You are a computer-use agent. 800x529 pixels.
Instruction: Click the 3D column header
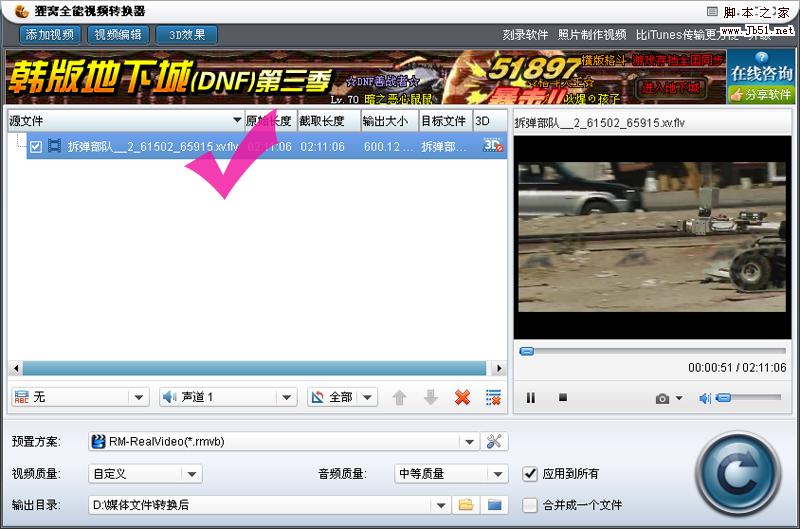coord(490,121)
